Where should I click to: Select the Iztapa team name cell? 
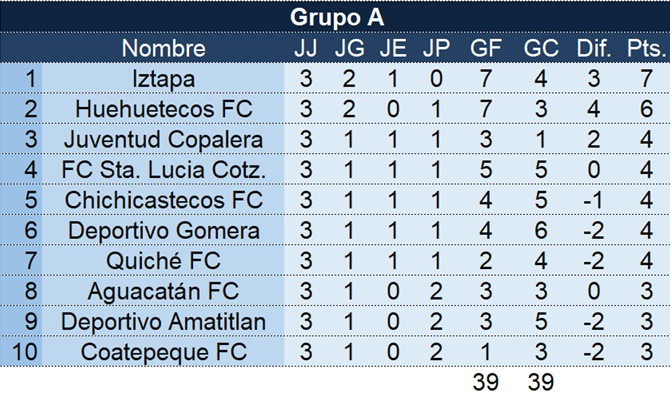point(163,79)
